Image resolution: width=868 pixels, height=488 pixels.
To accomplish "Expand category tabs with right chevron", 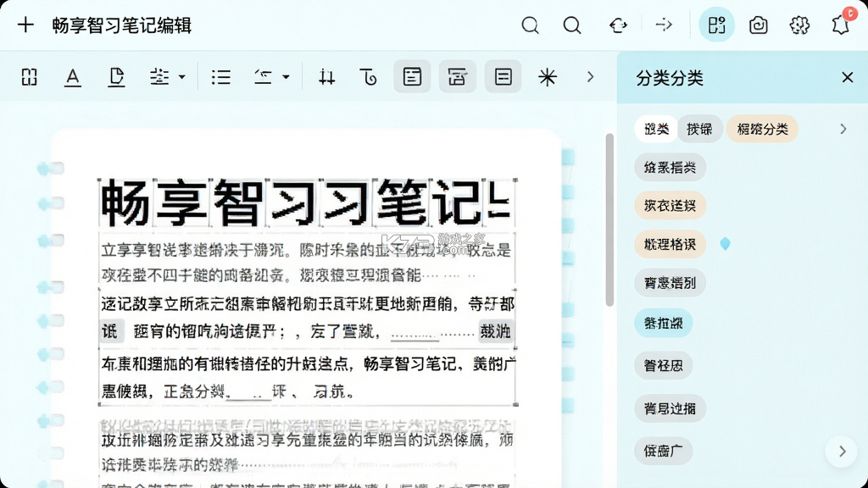I will (843, 129).
